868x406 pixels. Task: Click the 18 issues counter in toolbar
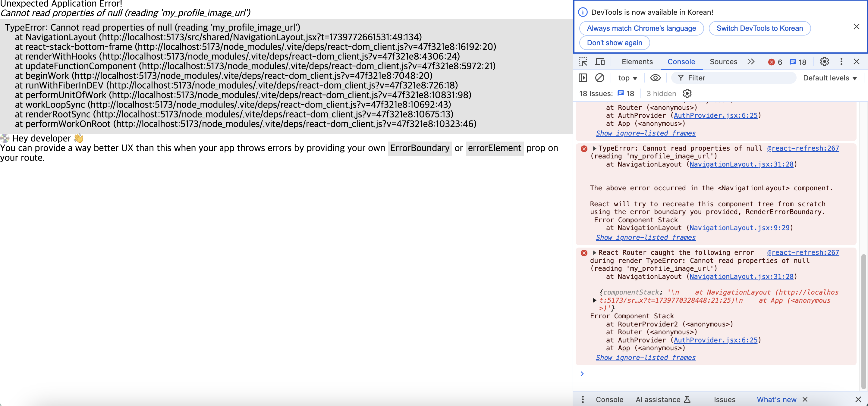tap(798, 62)
